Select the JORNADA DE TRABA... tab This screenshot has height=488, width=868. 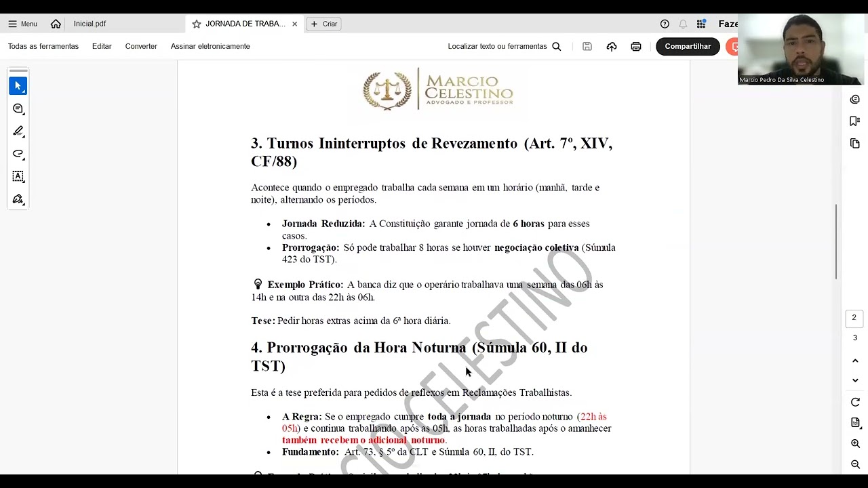coord(245,24)
